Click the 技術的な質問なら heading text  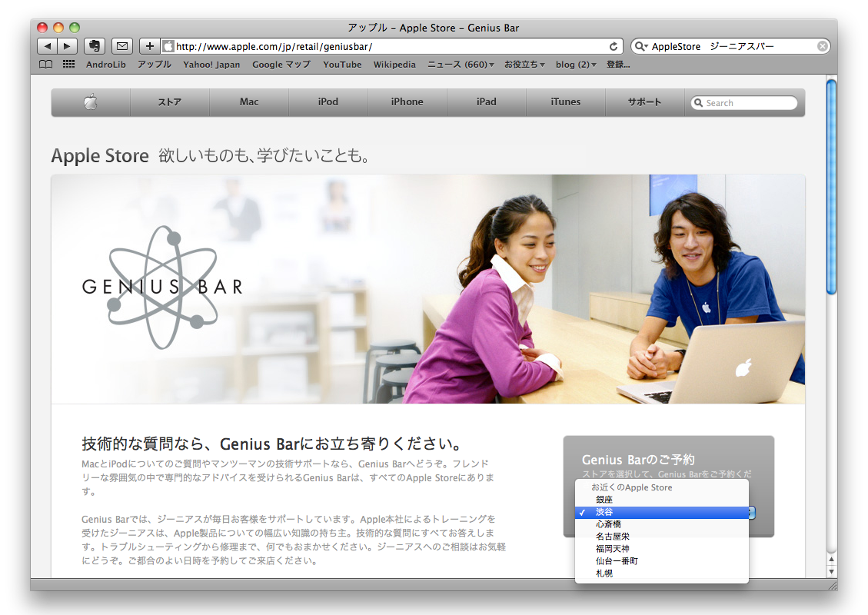[x=272, y=444]
